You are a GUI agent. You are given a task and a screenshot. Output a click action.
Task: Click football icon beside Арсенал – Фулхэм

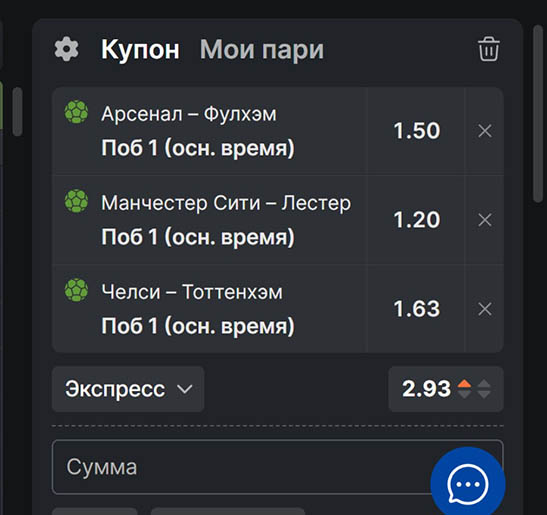(76, 112)
